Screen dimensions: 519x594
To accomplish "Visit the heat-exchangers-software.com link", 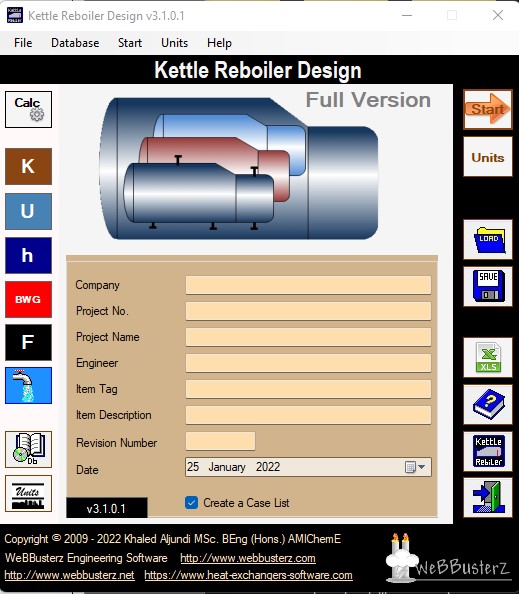I will pyautogui.click(x=249, y=575).
